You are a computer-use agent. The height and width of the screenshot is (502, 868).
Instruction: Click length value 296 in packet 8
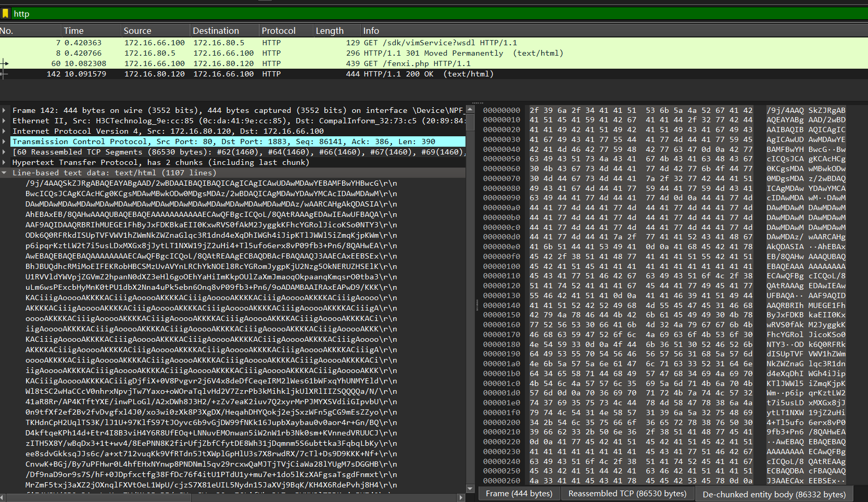tap(353, 53)
